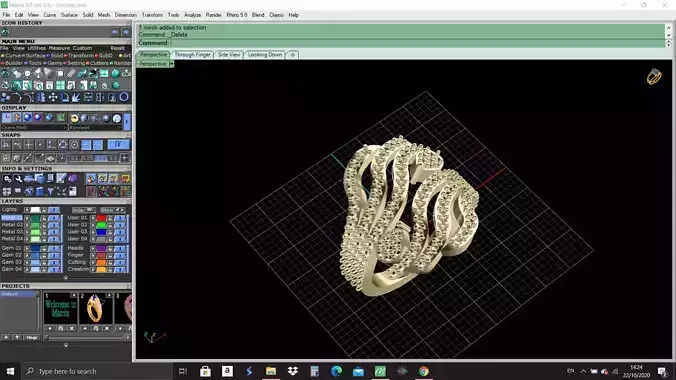Click the blue expand button in the Display panel

[127, 122]
